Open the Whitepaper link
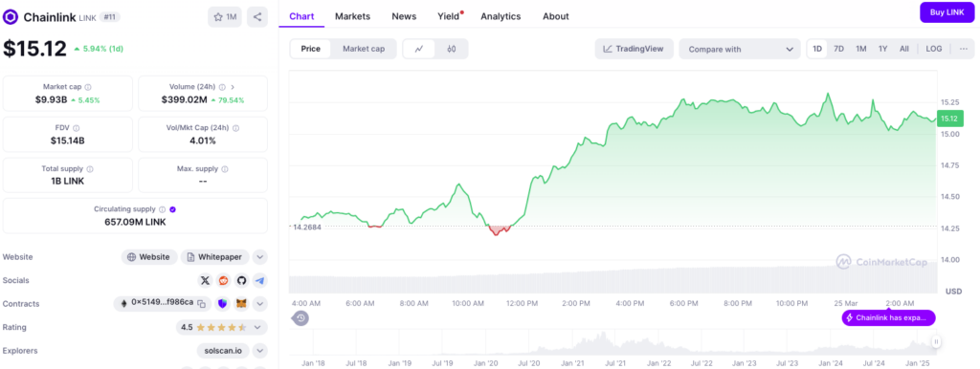Viewport: 980px width, 369px height. 215,256
